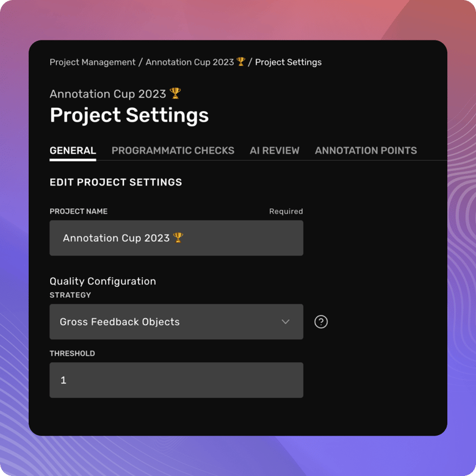Click the large Project Settings page heading
The image size is (476, 476).
(129, 115)
